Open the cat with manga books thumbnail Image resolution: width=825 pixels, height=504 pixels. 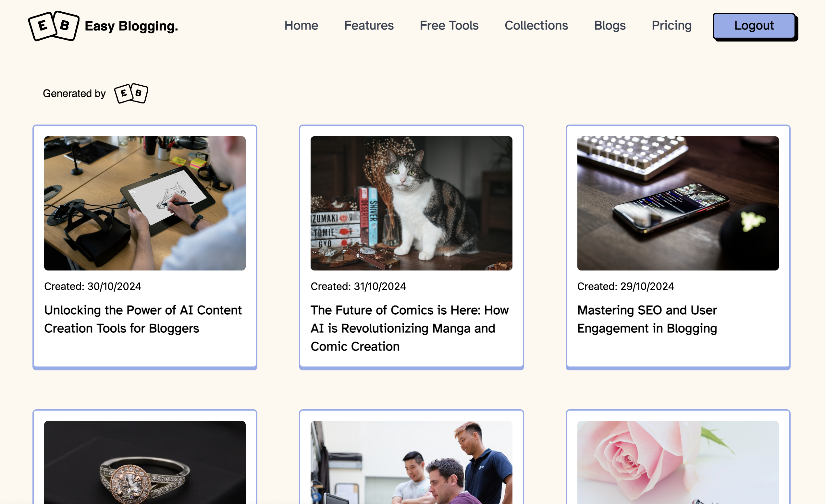click(x=411, y=203)
